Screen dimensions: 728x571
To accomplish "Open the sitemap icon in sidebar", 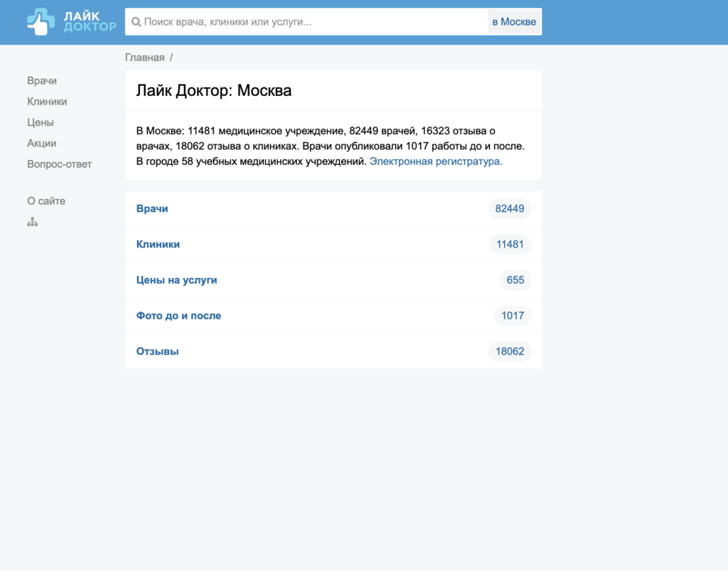I will pos(32,222).
